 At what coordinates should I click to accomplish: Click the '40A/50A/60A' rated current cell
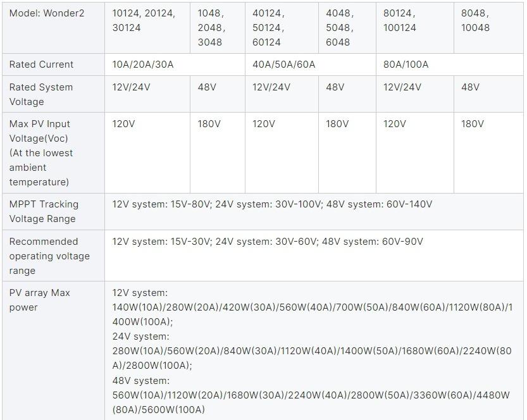tap(284, 65)
